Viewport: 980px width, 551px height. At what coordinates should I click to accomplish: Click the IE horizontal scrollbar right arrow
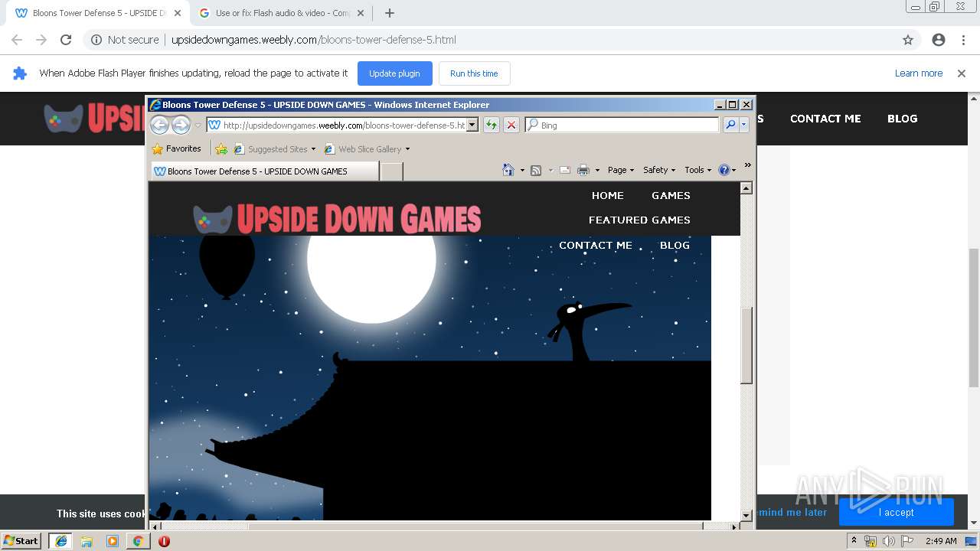point(734,527)
